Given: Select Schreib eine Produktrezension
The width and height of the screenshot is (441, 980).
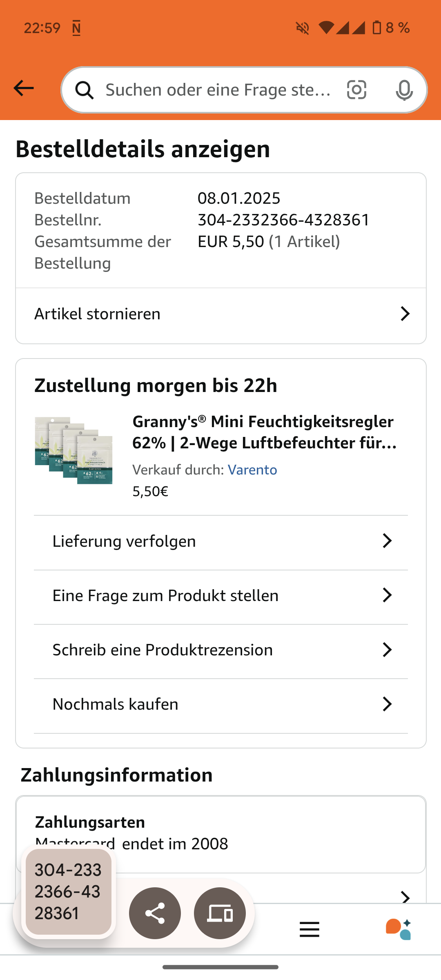Looking at the screenshot, I should pos(163,650).
